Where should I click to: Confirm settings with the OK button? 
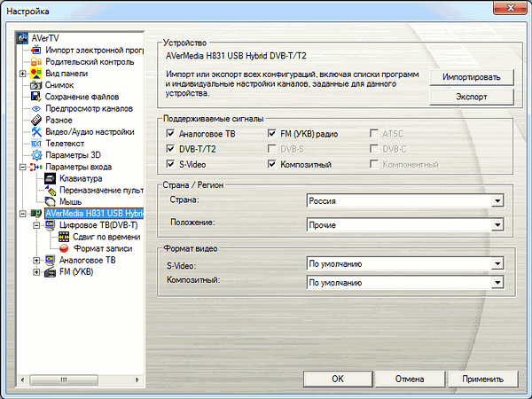coord(338,379)
